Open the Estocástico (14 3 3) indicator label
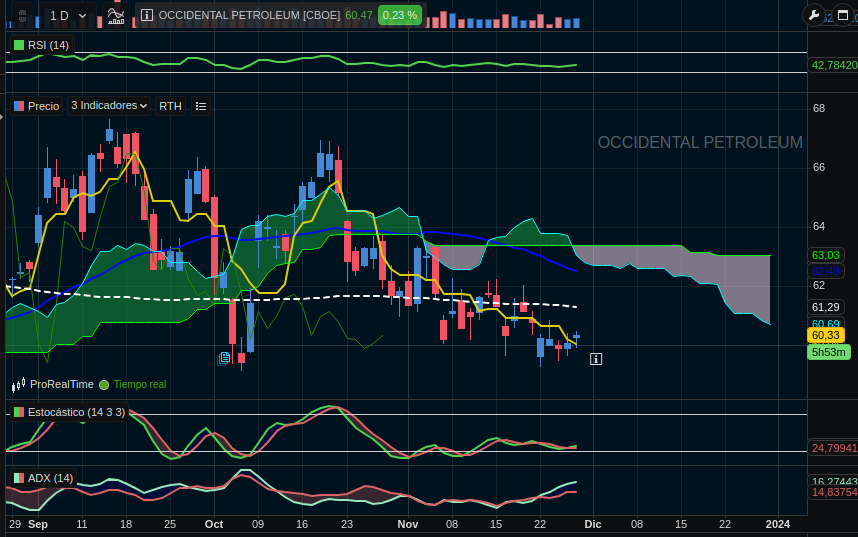This screenshot has width=858, height=537. click(69, 412)
